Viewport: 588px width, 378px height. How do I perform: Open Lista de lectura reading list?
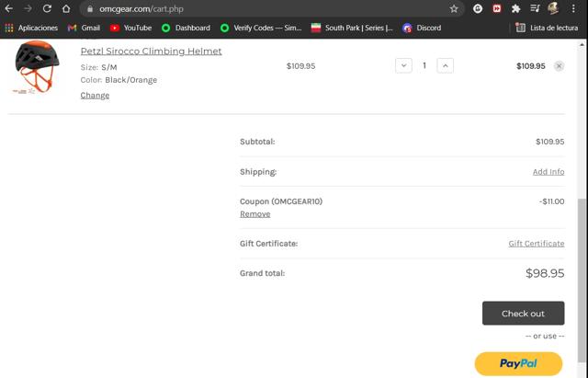(547, 28)
